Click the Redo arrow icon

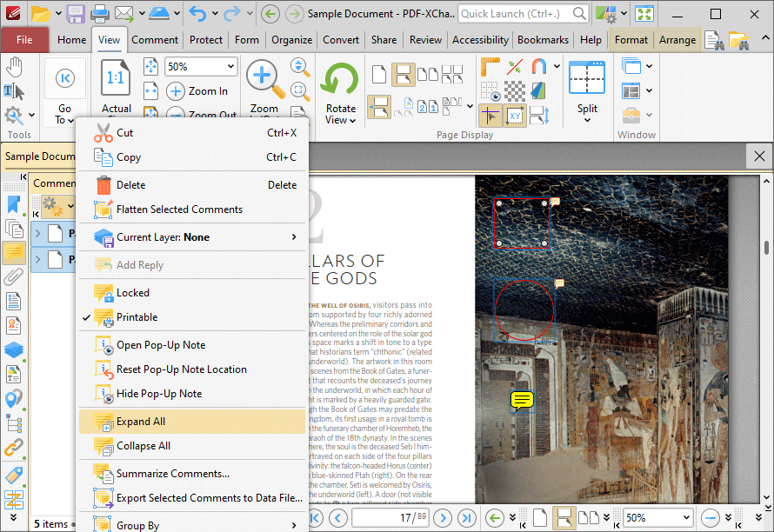(x=232, y=13)
